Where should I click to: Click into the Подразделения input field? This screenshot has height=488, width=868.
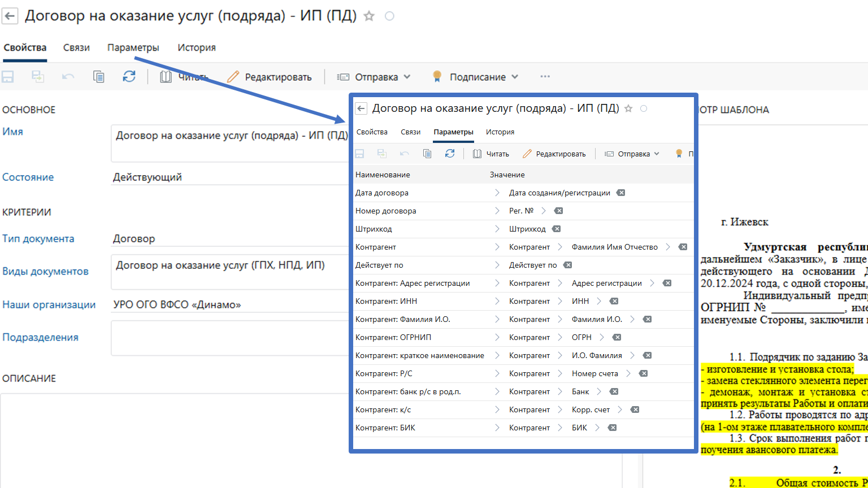tap(229, 338)
